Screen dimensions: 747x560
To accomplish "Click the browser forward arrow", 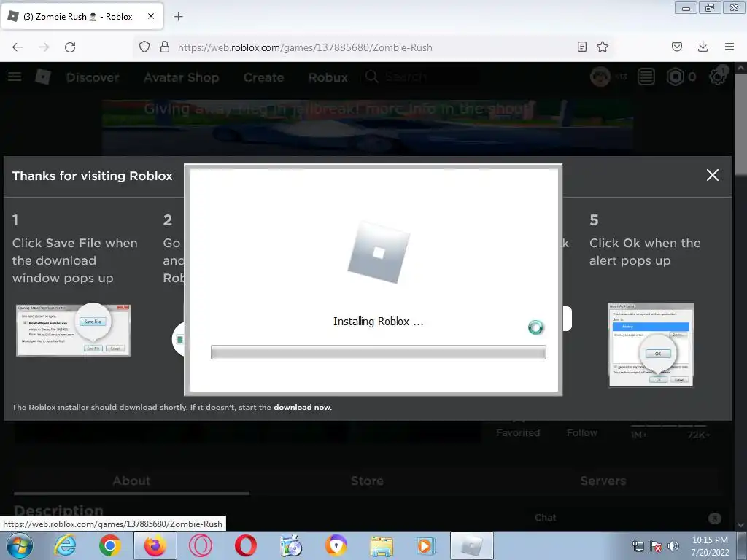I will pyautogui.click(x=44, y=47).
